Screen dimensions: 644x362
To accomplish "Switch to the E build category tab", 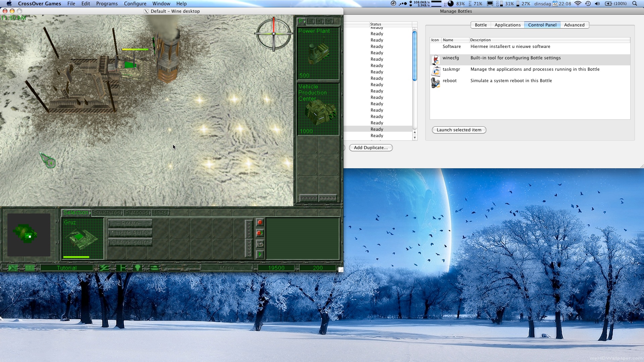I will 310,21.
